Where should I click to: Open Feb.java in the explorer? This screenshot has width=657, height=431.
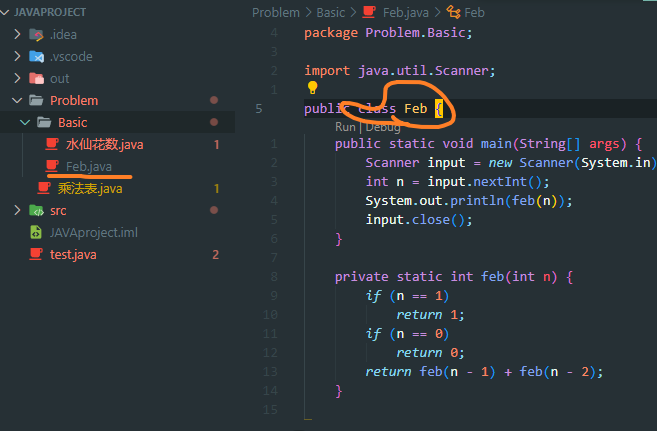coord(88,166)
